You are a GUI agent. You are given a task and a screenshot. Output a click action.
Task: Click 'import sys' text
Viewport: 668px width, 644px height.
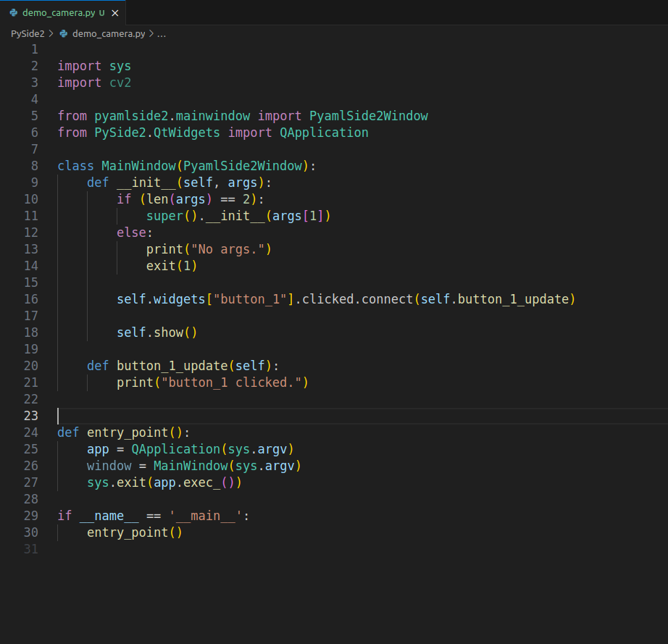(94, 66)
